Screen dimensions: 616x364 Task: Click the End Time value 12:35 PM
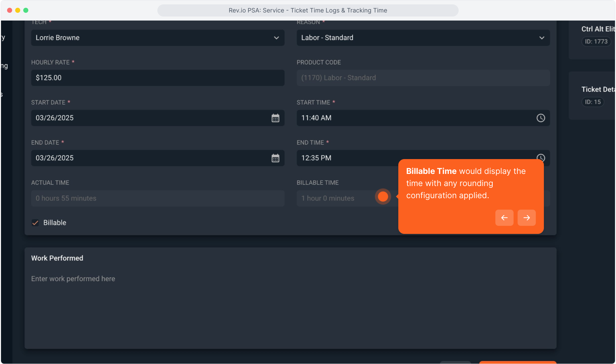316,158
